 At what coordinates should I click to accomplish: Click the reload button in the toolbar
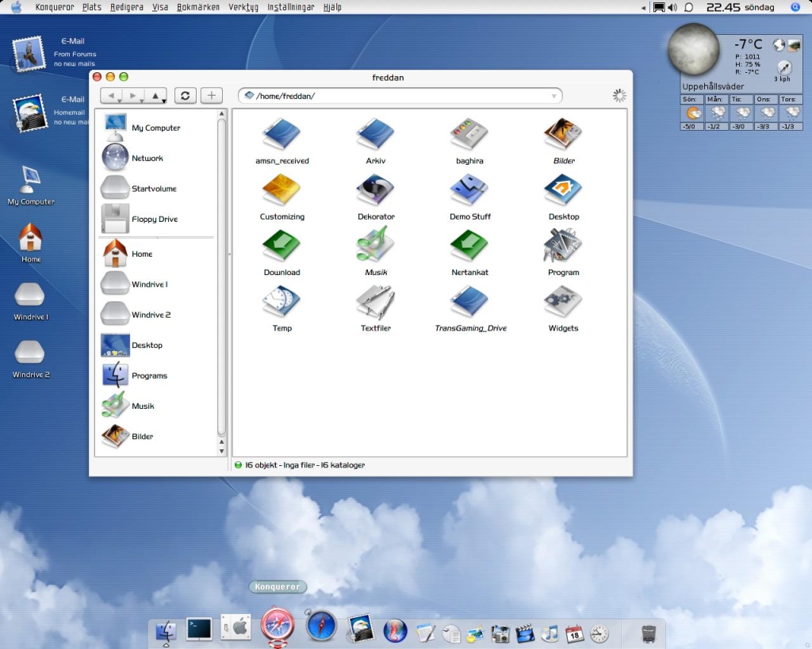[x=185, y=96]
